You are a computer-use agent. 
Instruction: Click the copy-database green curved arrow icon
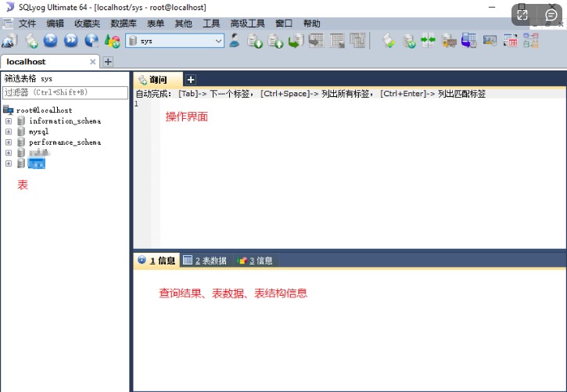296,41
